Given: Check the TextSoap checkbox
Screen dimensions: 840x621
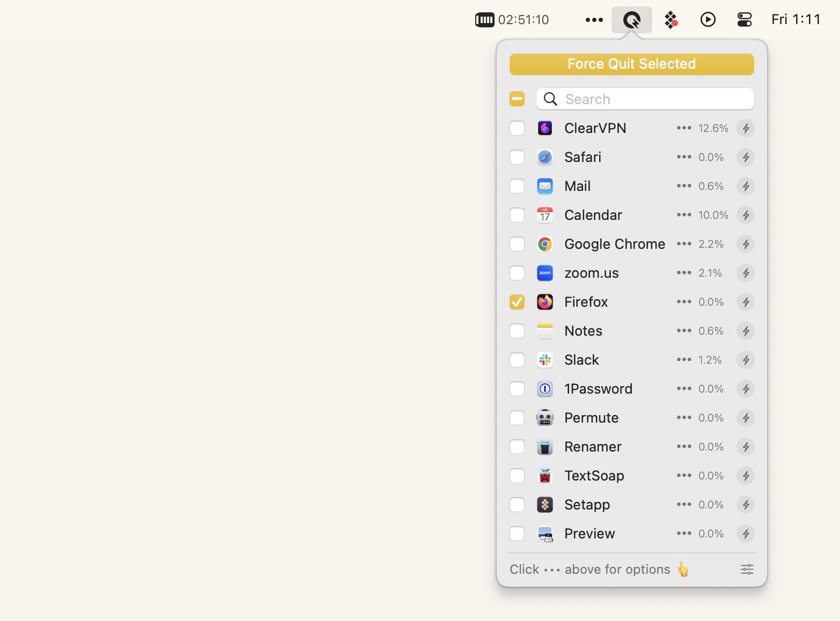Looking at the screenshot, I should [x=517, y=476].
